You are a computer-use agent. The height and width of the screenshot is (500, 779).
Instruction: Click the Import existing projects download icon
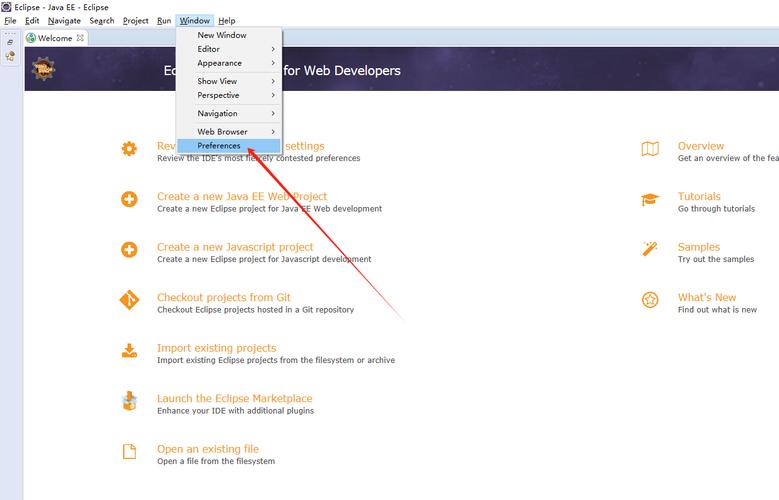click(129, 351)
